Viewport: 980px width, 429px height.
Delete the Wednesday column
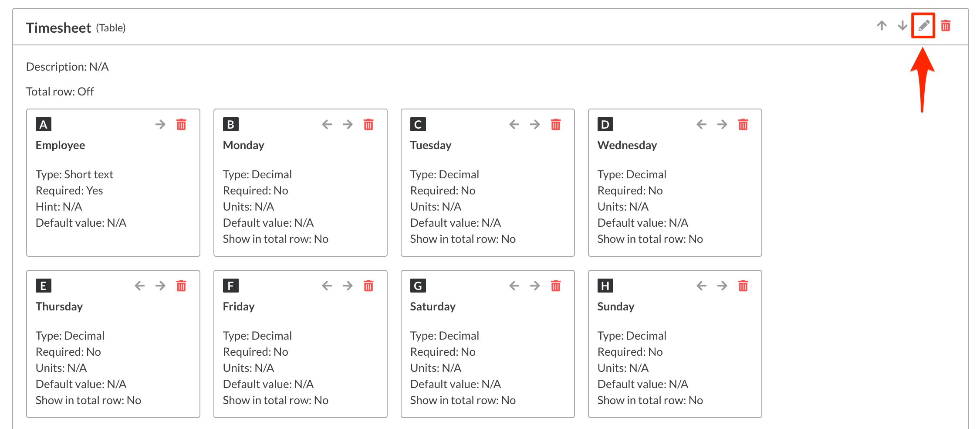pos(743,125)
